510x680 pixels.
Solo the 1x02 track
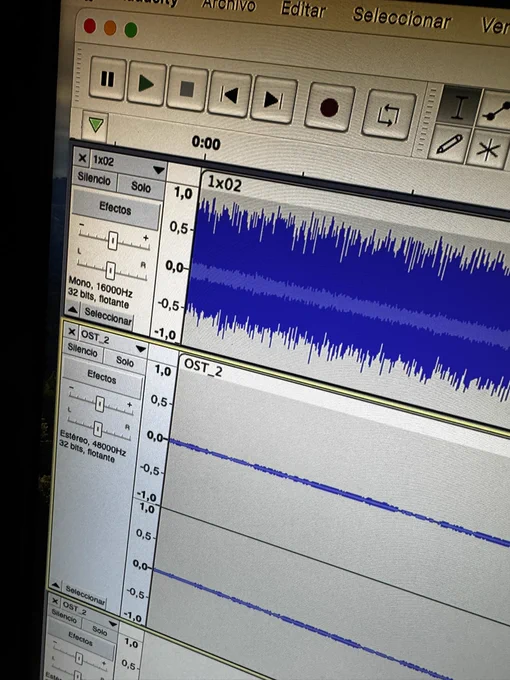141,186
